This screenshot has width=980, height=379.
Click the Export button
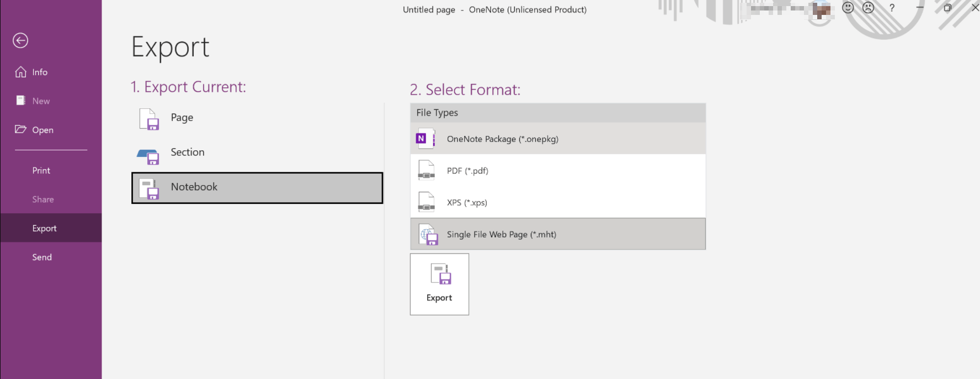pos(439,285)
